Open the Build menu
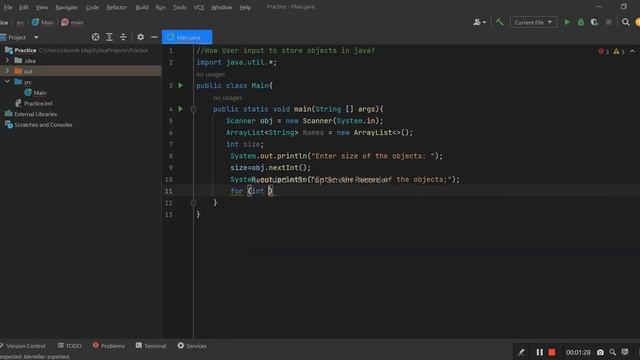Screen dimensions: 640x360 click(142, 7)
